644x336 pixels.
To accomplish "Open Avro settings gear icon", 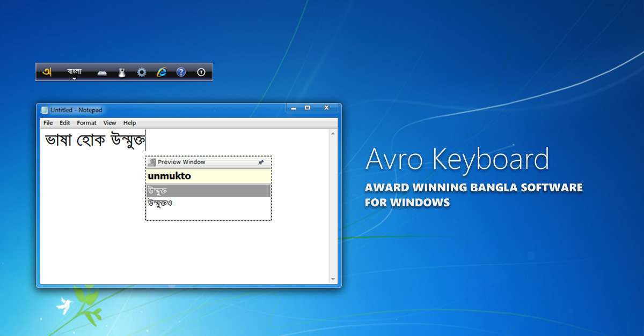I will click(141, 72).
